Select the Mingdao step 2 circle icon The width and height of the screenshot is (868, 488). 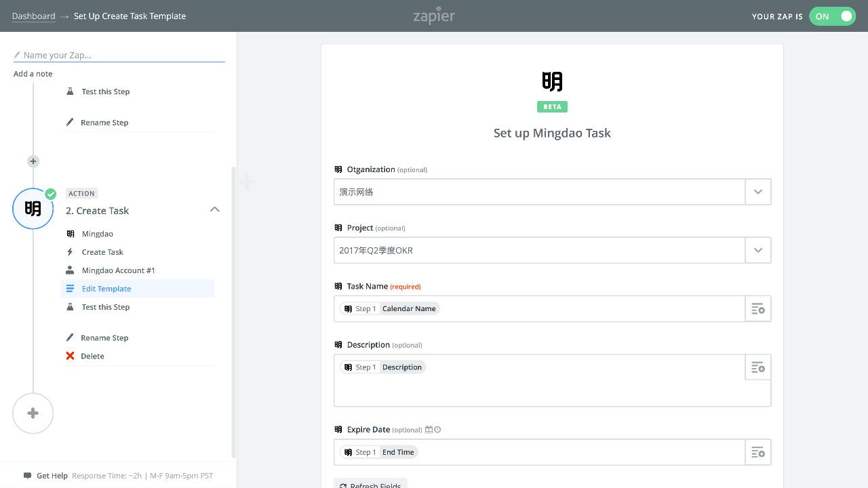coord(33,209)
